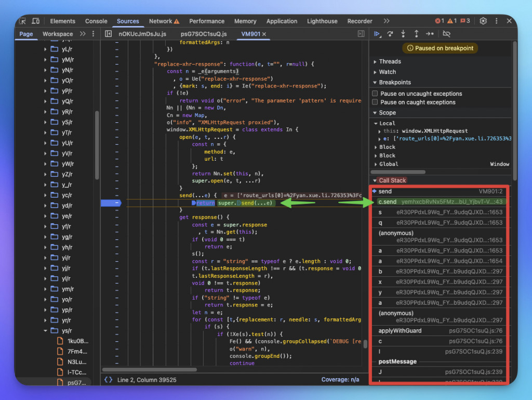Image resolution: width=532 pixels, height=400 pixels.
Task: Step into next function call
Action: [403, 34]
